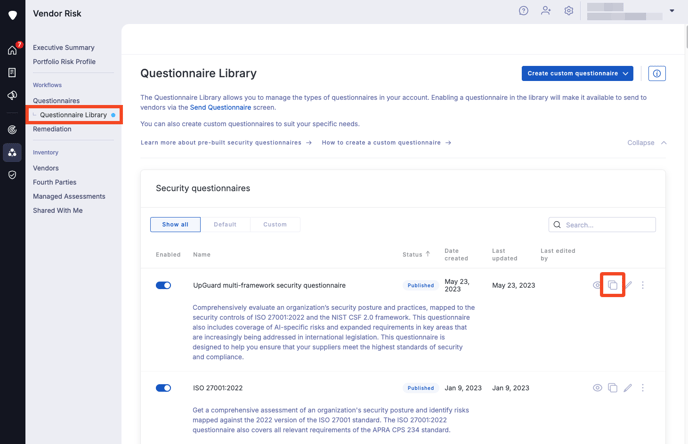The height and width of the screenshot is (444, 688).
Task: Open Shared With Me in the sidebar
Action: point(57,211)
